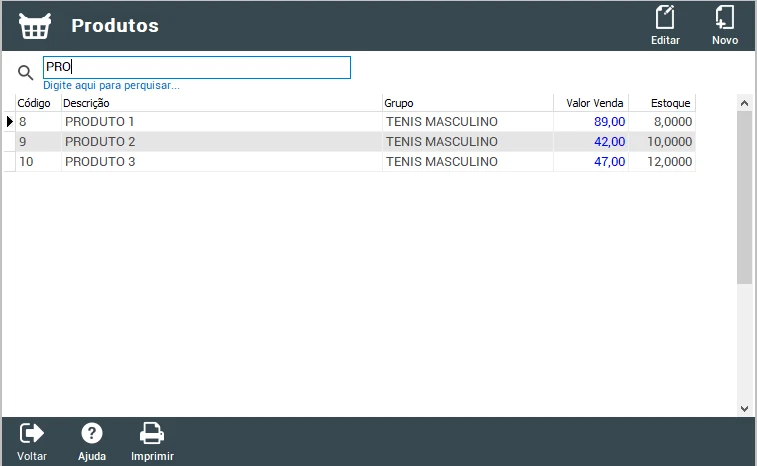Select row PRODUTO 2
Image resolution: width=757 pixels, height=466 pixels.
point(350,141)
